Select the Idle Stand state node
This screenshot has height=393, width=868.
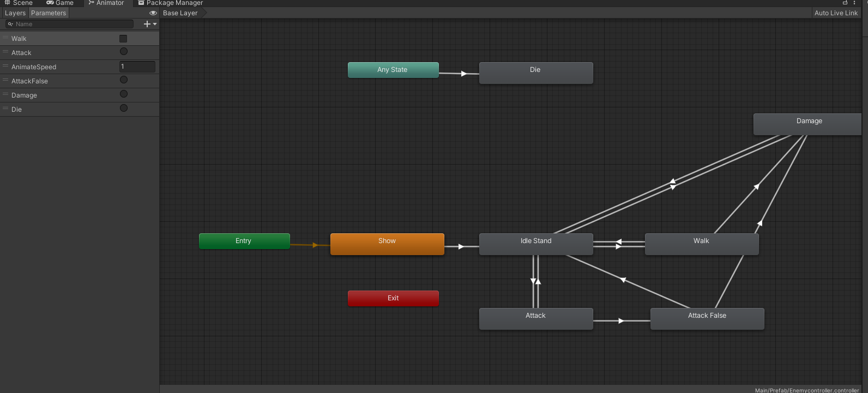click(536, 244)
